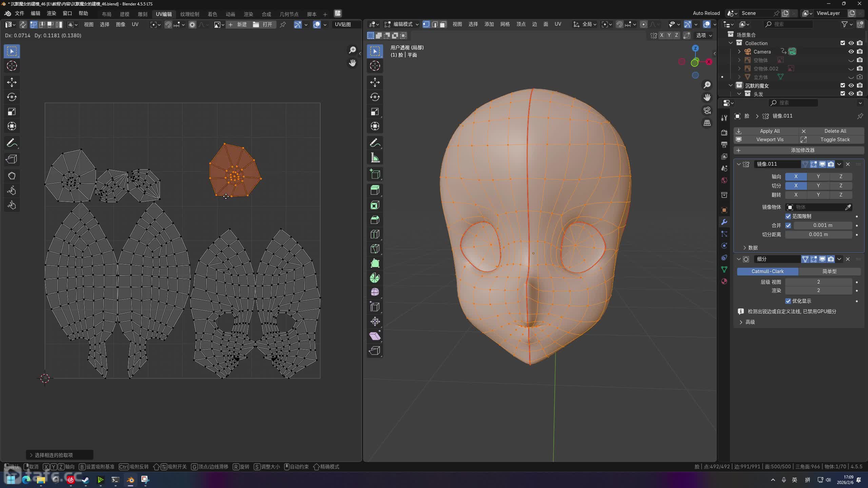This screenshot has width=868, height=488.
Task: Select the Measure tool in 3D viewport
Action: (375, 158)
